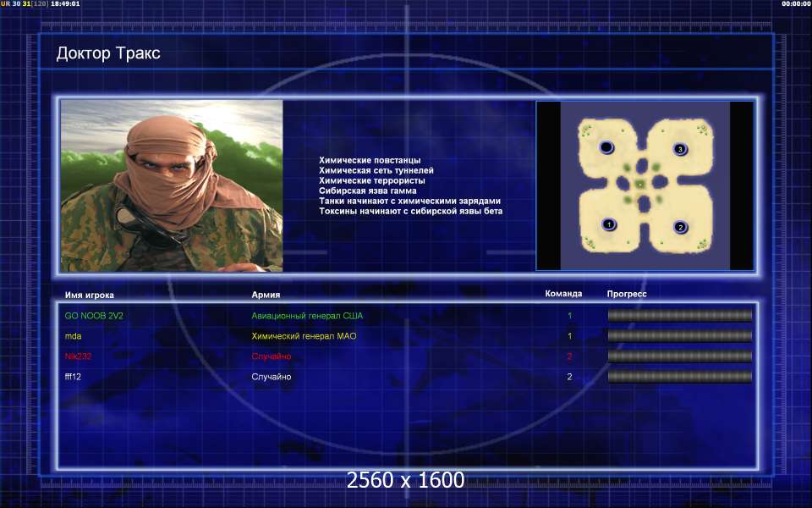Click the red Случайно army entry
The width and height of the screenshot is (812, 508).
click(272, 356)
